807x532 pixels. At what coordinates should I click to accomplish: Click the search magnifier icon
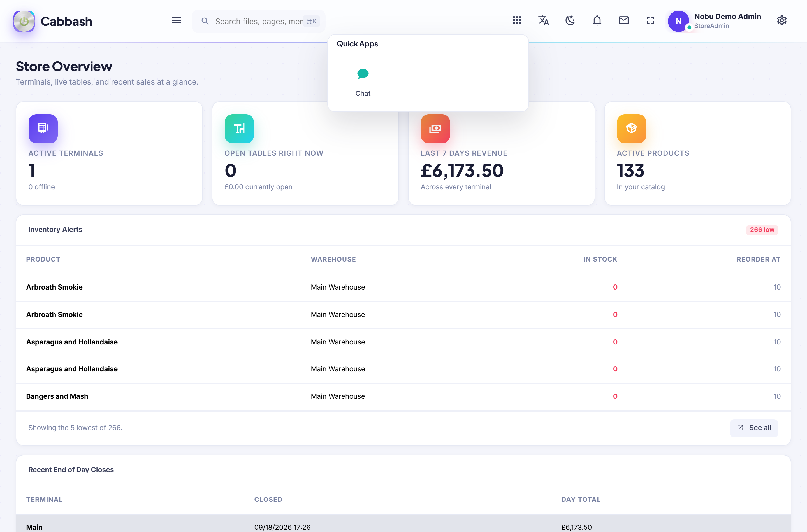coord(205,21)
